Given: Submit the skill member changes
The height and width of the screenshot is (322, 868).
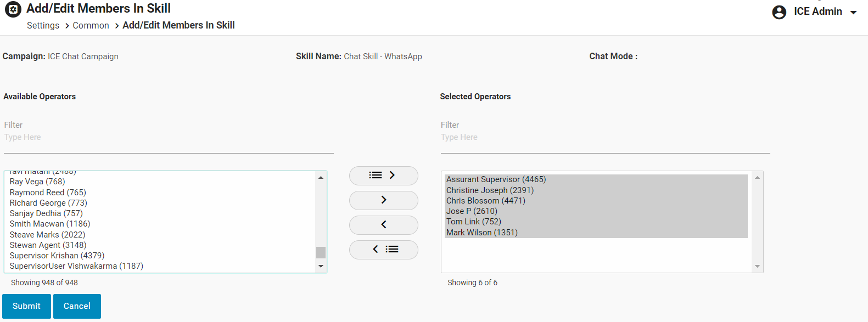Looking at the screenshot, I should [x=26, y=306].
